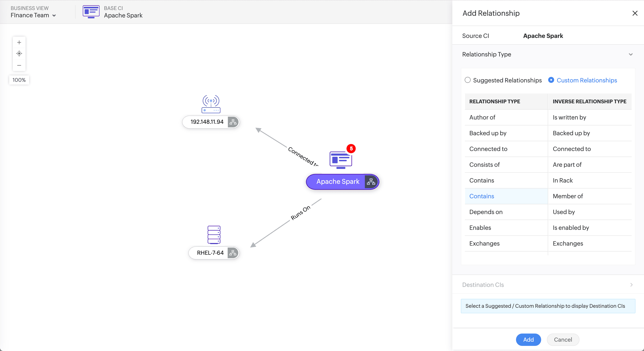Choose the Depends on relationship row

(486, 212)
